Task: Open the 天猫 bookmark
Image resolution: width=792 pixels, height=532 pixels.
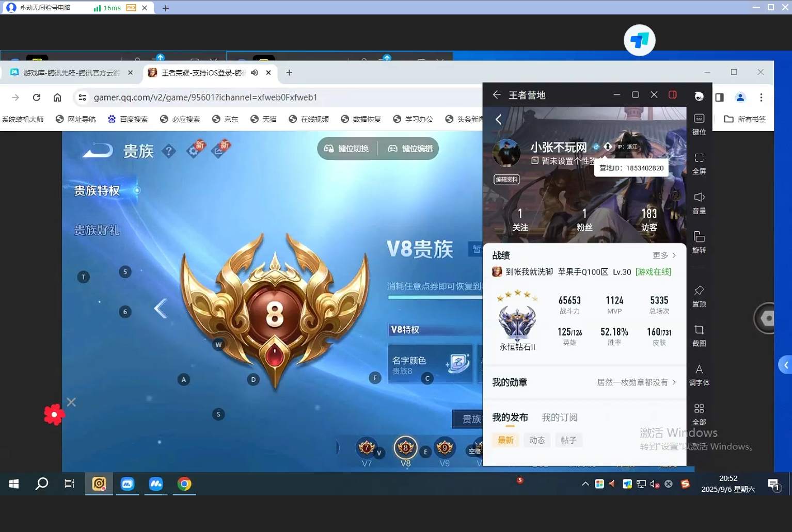Action: click(x=263, y=119)
